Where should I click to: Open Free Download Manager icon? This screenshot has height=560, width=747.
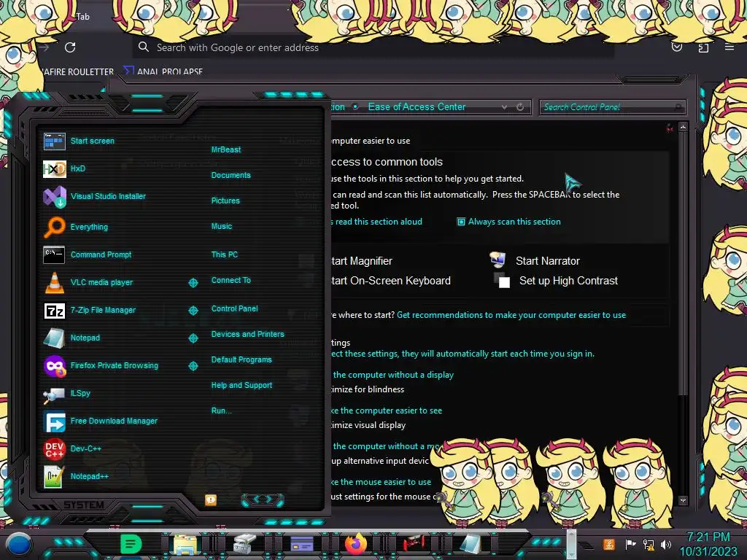point(54,421)
